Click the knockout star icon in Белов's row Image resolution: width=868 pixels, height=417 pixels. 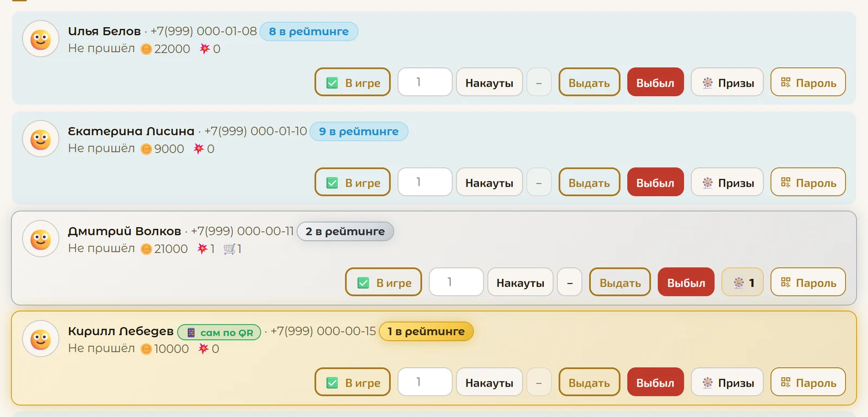coord(205,48)
